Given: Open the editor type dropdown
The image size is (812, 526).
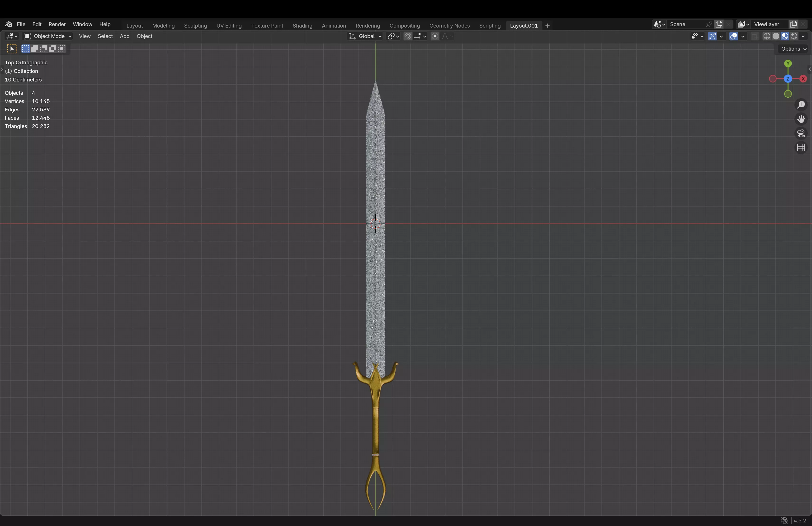Looking at the screenshot, I should (12, 36).
